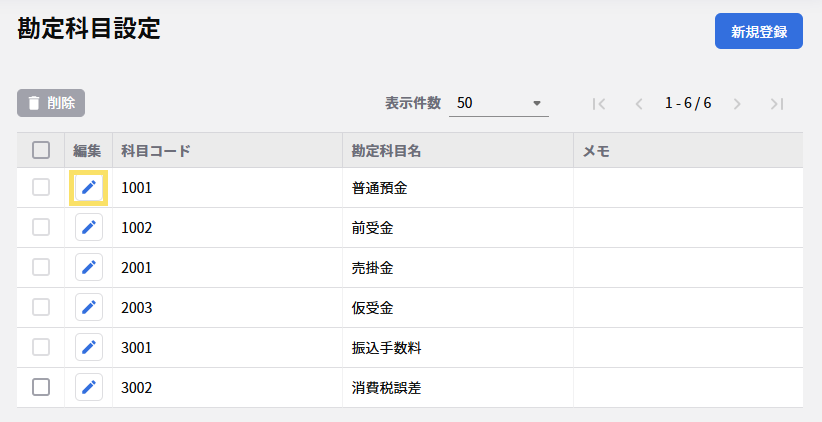Click the pencil icon for 1002 前受金
Image resolution: width=822 pixels, height=422 pixels.
pyautogui.click(x=89, y=227)
